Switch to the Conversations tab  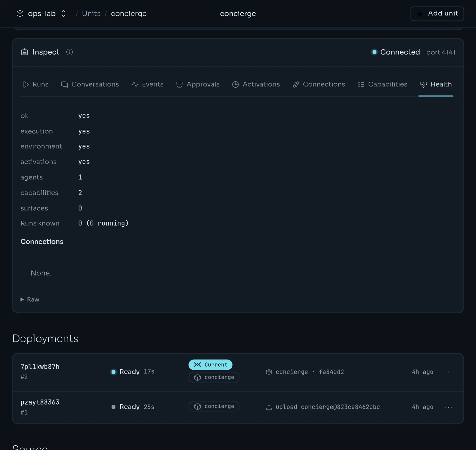(90, 84)
